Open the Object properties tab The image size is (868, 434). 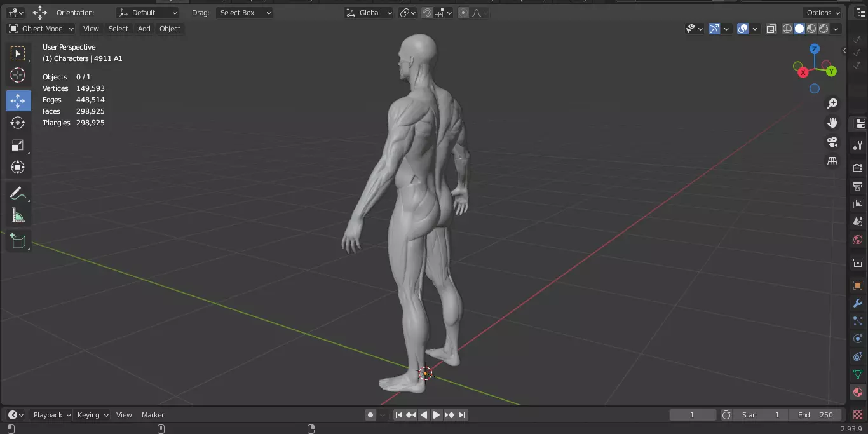point(858,285)
